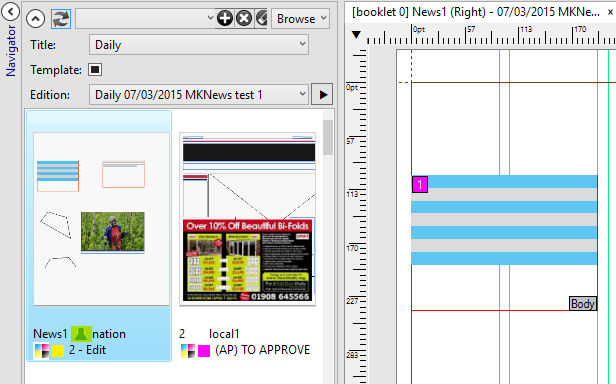Toggle the Template checkbox
This screenshot has width=616, height=384.
(x=95, y=70)
